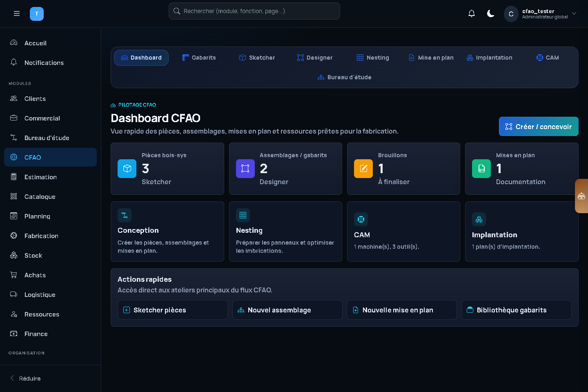Switch to the Mise en plan tab
This screenshot has width=588, height=392.
point(431,58)
